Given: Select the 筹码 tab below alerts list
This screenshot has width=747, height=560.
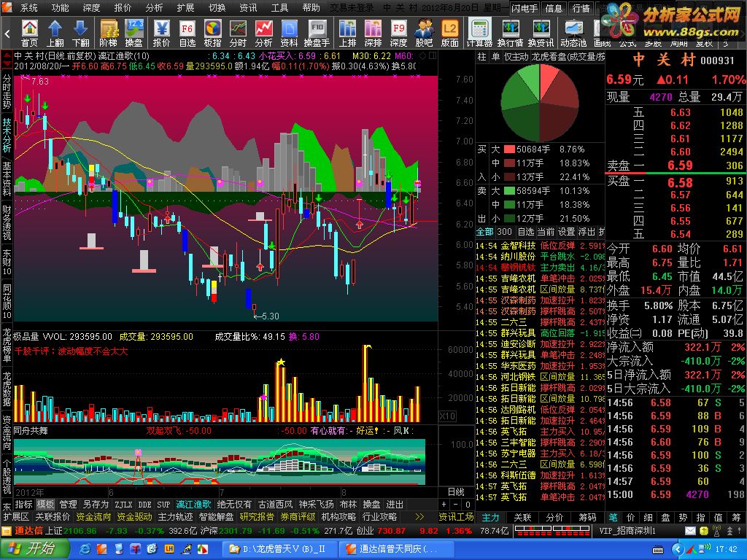Looking at the screenshot, I should (x=587, y=517).
